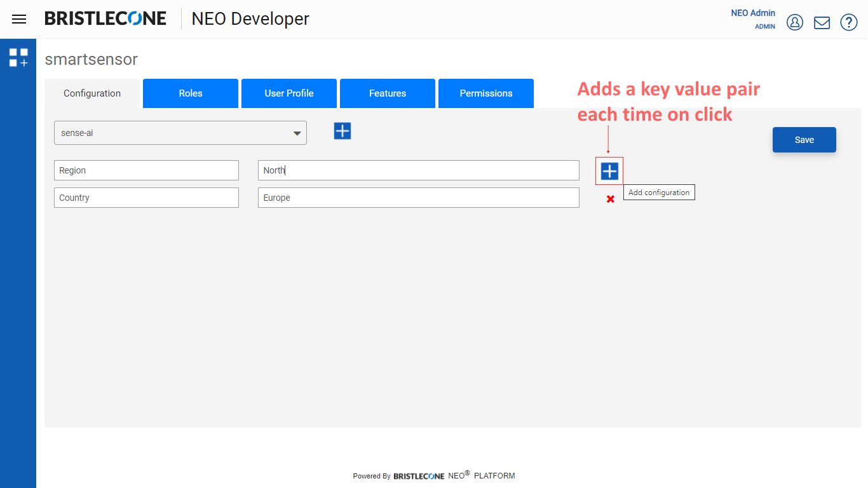868x488 pixels.
Task: Click the plus icon beside sense-ai dropdown
Action: (342, 131)
